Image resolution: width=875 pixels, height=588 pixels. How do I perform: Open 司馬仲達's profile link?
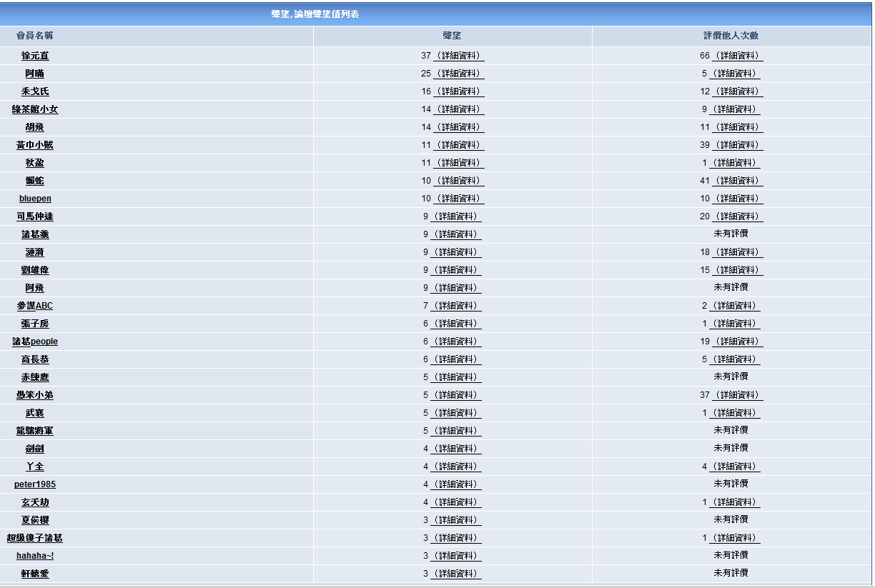pos(35,216)
